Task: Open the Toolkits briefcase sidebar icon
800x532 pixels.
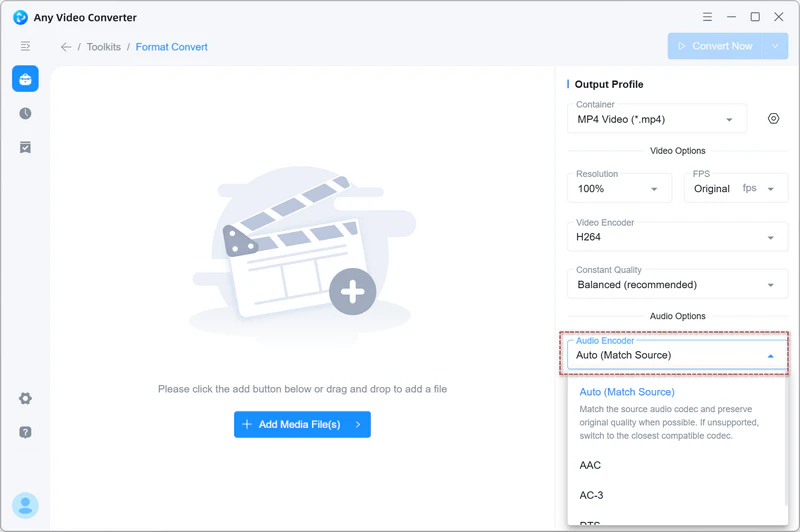Action: (x=25, y=79)
